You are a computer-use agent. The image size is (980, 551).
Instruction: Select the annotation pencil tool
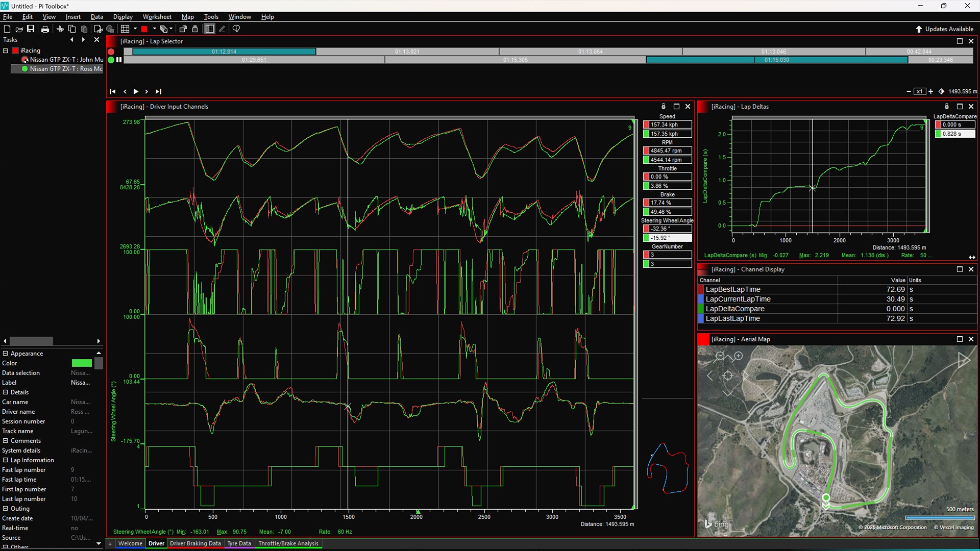point(222,29)
